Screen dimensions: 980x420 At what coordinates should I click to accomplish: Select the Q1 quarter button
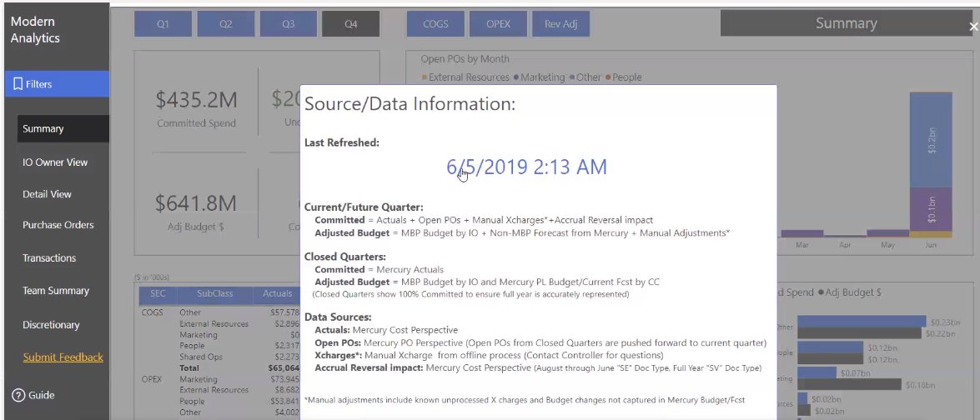pyautogui.click(x=163, y=24)
